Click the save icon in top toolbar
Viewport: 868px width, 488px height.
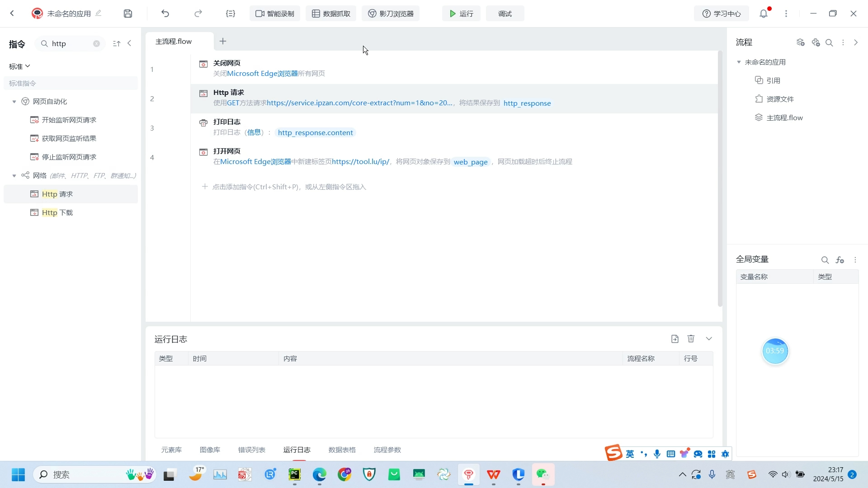pos(128,14)
